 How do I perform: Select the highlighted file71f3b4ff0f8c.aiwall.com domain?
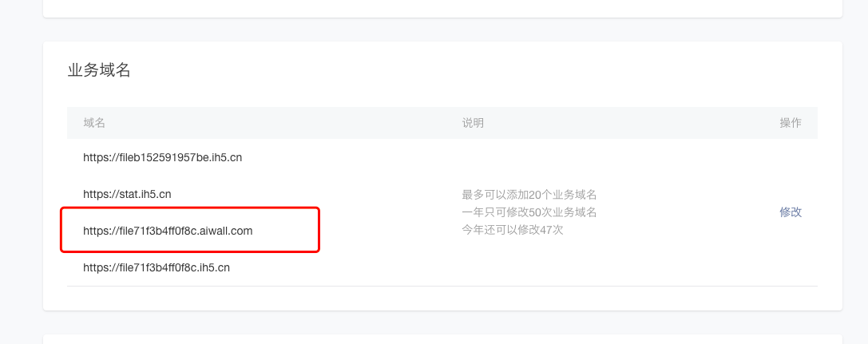pyautogui.click(x=168, y=231)
